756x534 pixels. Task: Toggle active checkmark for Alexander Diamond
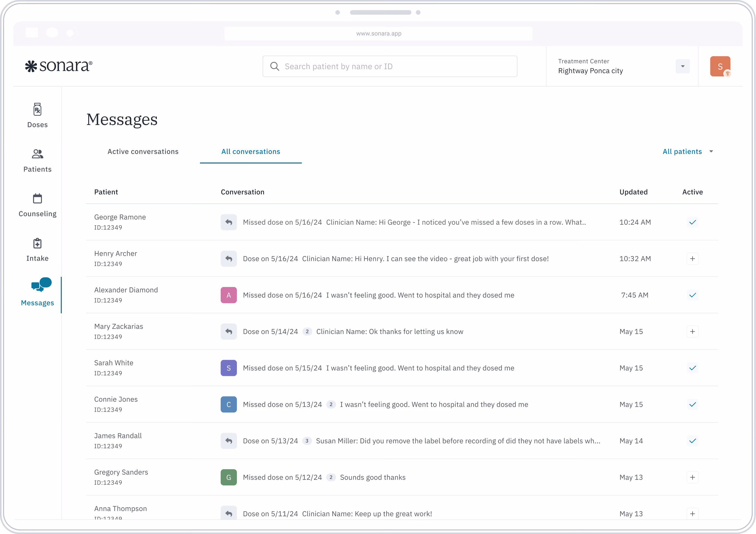692,295
